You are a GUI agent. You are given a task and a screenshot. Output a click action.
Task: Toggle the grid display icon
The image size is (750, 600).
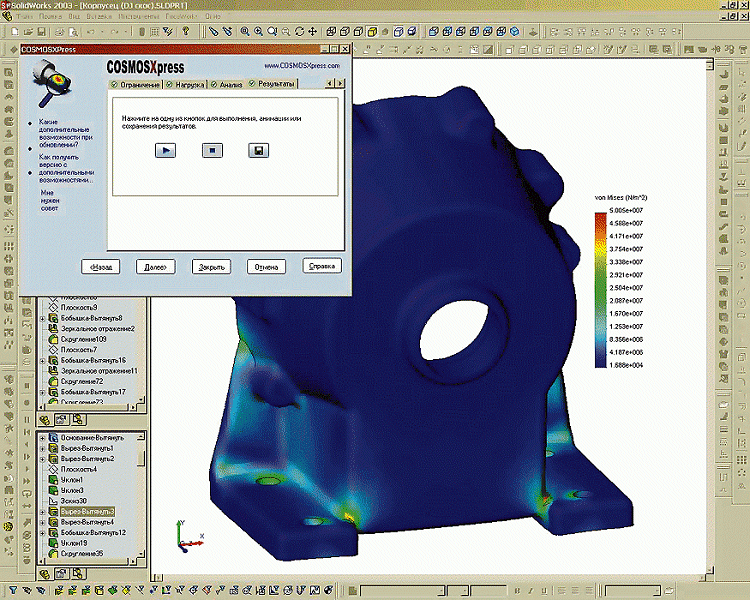click(154, 32)
